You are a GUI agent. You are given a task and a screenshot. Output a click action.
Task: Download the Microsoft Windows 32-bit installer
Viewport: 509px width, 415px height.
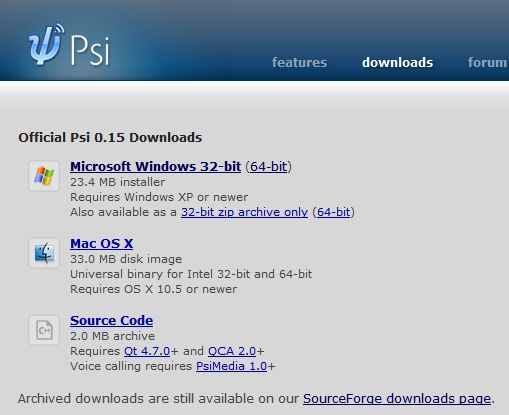(x=155, y=166)
